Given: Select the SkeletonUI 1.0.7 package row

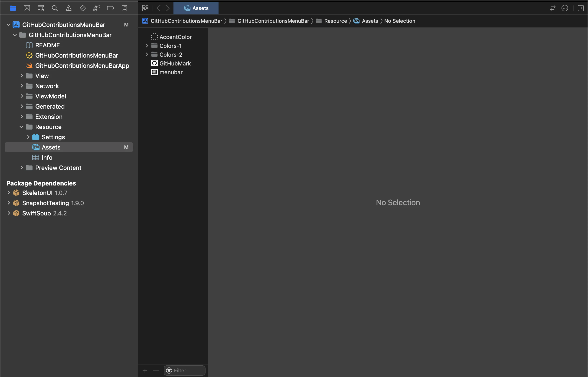Looking at the screenshot, I should (x=69, y=193).
